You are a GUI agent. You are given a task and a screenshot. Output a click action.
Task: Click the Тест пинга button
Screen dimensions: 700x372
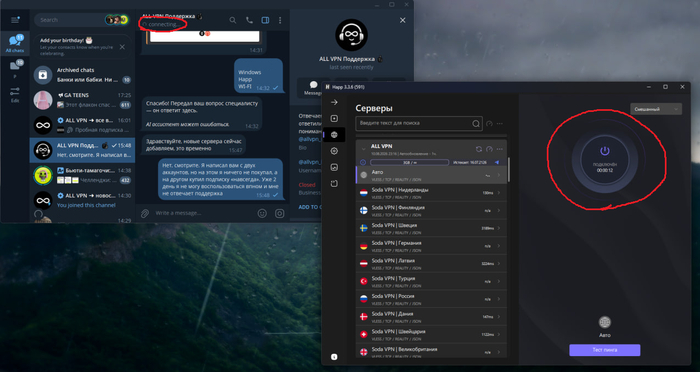[604, 350]
